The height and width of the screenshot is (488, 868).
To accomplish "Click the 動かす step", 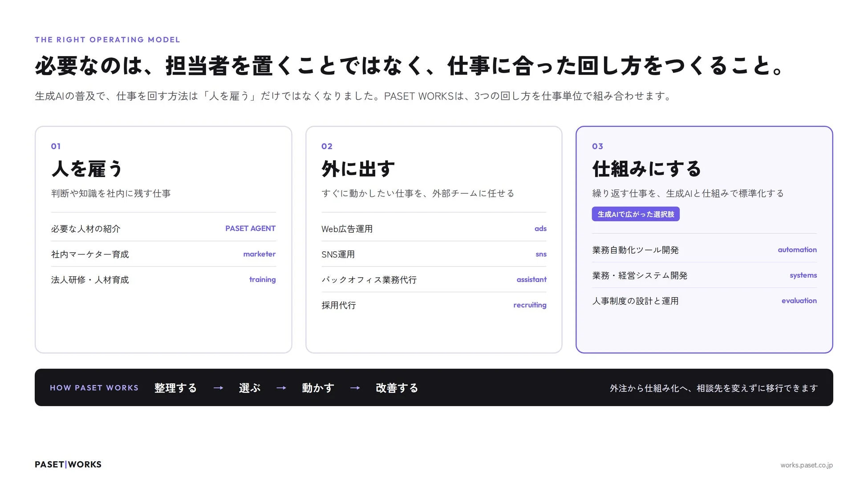I will click(318, 388).
